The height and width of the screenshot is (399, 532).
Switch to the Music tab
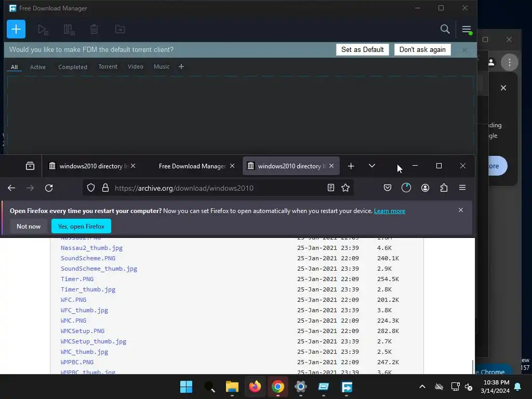point(162,66)
